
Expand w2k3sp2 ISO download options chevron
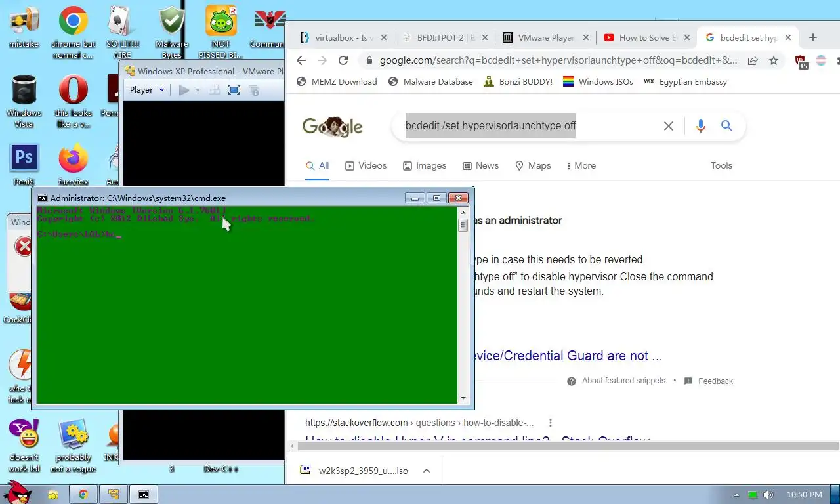pos(426,471)
